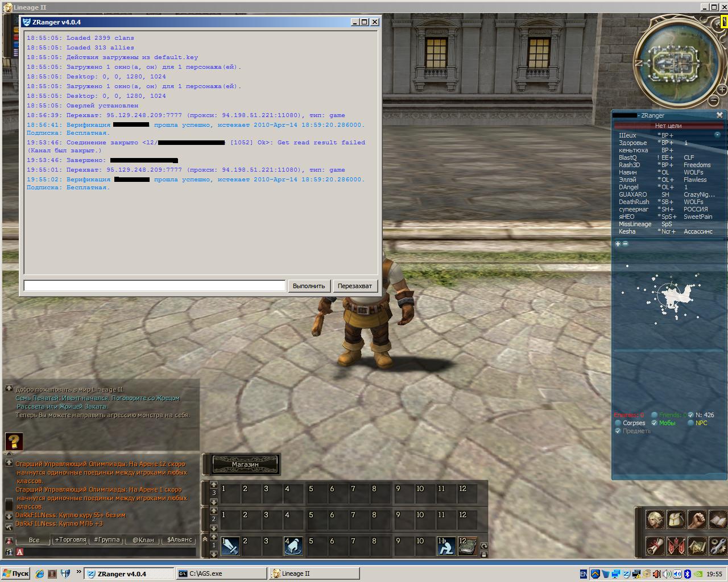Open the Actions fist icon

[x=697, y=519]
